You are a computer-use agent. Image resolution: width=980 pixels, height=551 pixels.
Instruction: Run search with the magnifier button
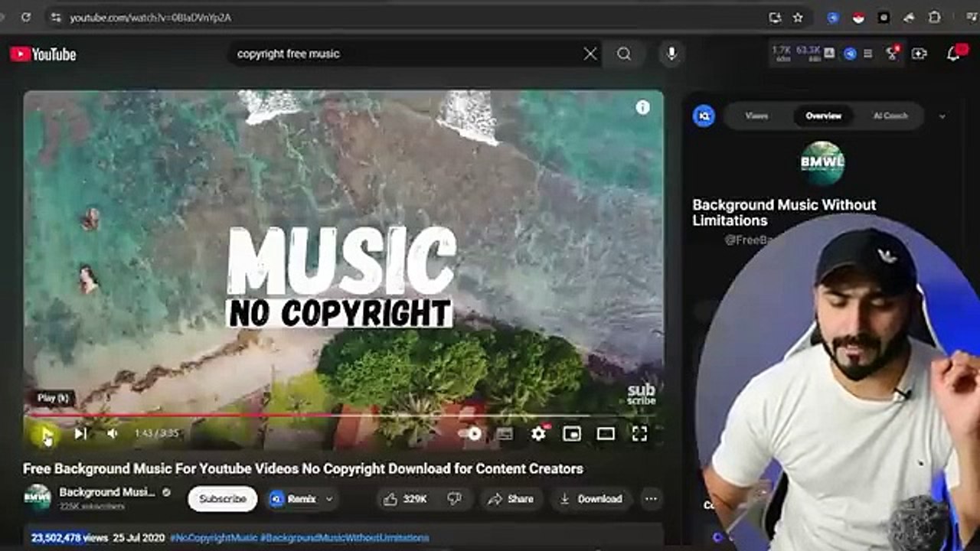click(625, 54)
